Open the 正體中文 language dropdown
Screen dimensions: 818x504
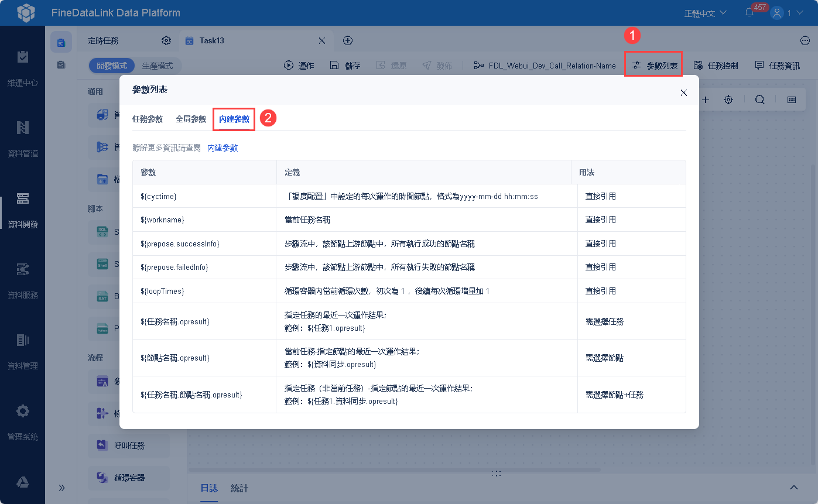[705, 13]
